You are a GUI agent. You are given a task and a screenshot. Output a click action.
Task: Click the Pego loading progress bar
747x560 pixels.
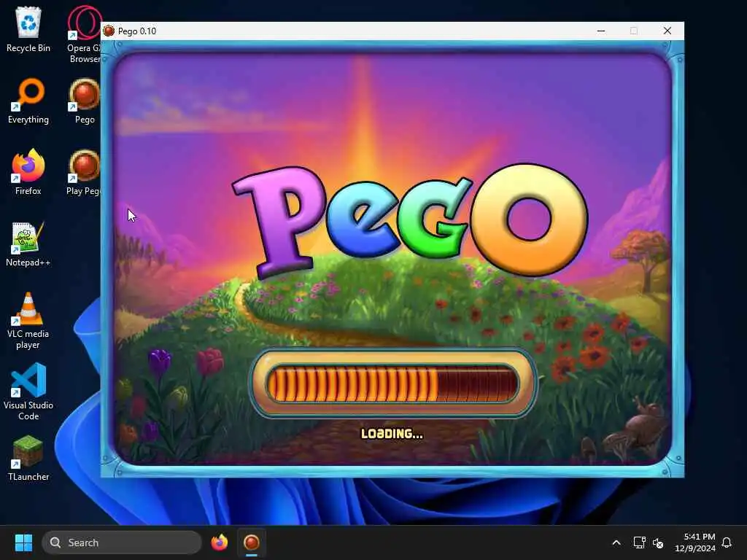tap(393, 384)
